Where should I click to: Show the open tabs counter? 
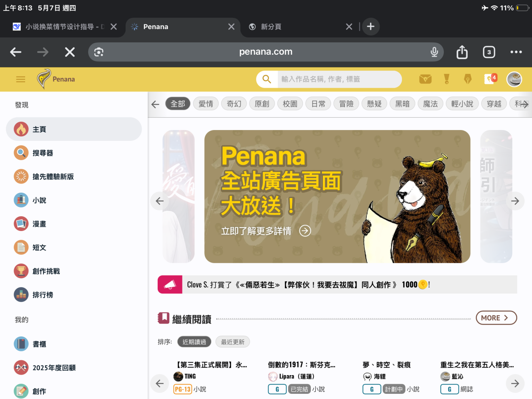[x=489, y=52]
